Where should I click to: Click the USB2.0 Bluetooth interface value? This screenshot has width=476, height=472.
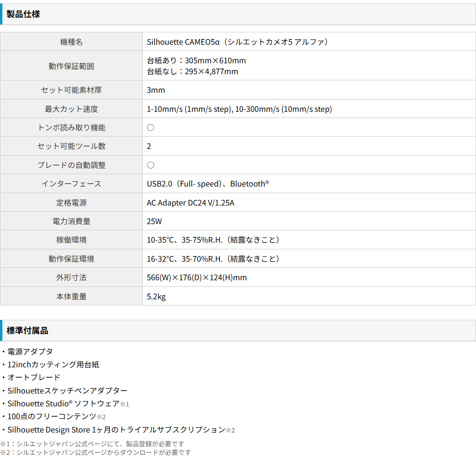(x=208, y=184)
